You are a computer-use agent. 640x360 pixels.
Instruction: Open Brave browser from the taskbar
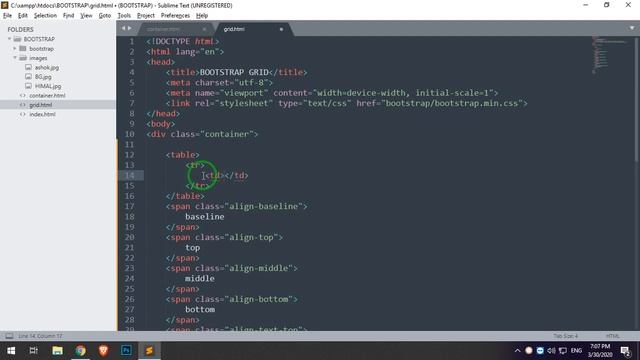pos(103,351)
